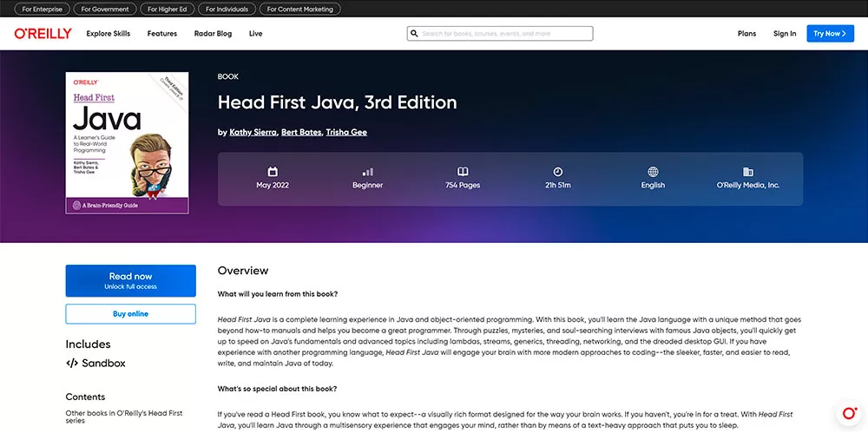This screenshot has width=868, height=433.
Task: Click the 754 Pages text
Action: pos(463,186)
